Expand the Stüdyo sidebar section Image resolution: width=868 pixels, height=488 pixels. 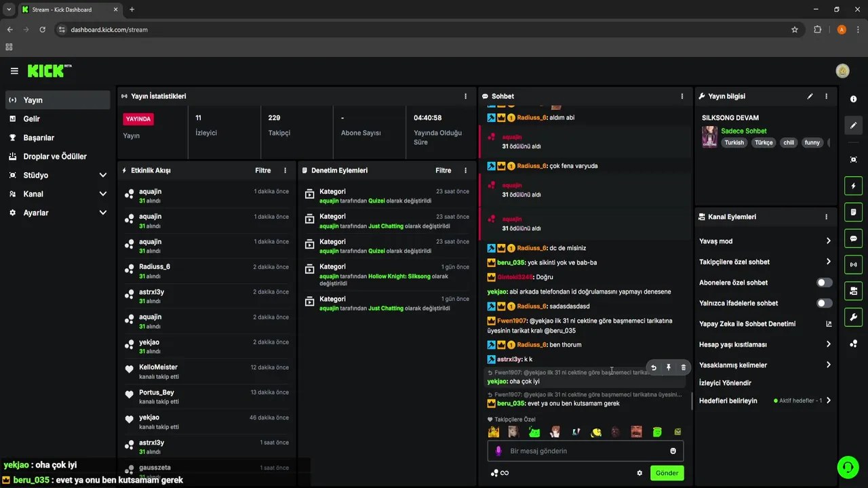click(103, 175)
